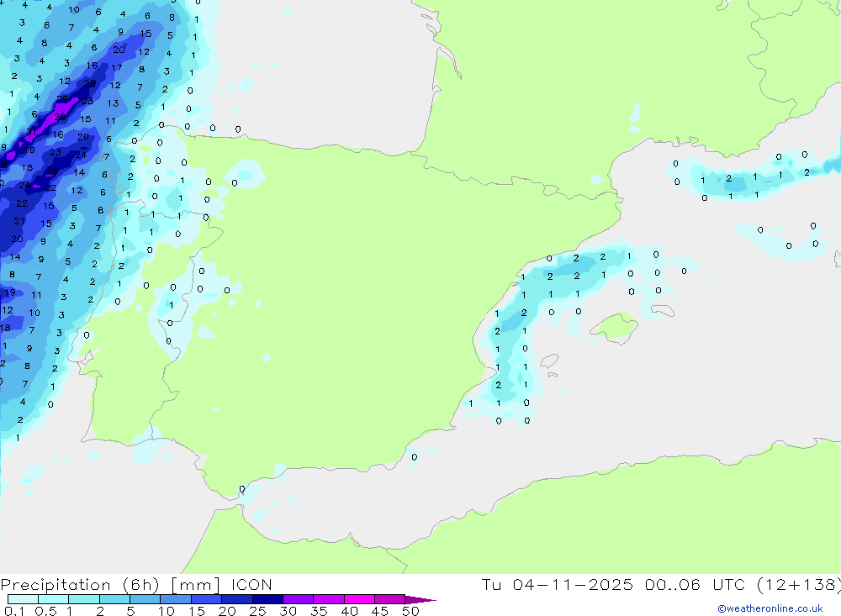Click the Menorca island outline
This screenshot has height=616, width=841.
coord(663,310)
